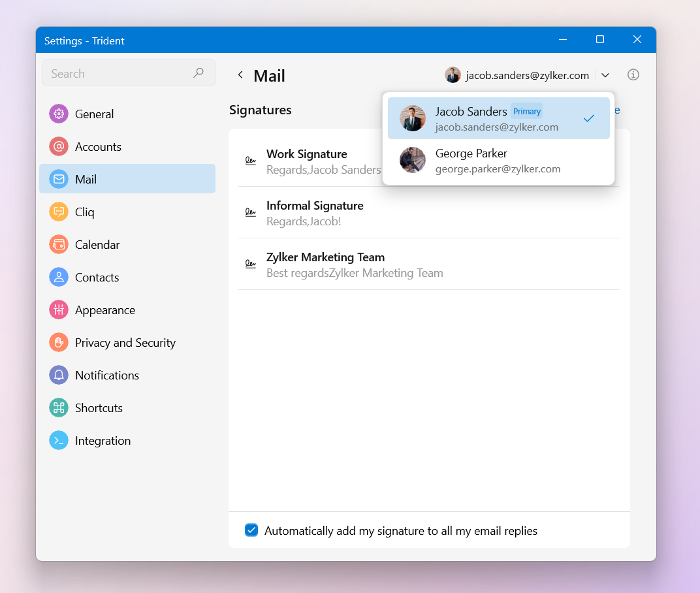Collapse the account dropdown chevron
The height and width of the screenshot is (593, 700).
(605, 75)
